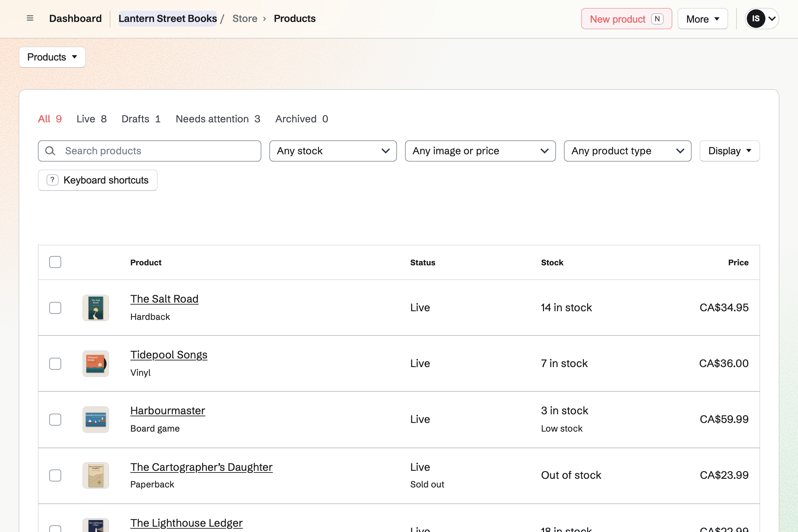This screenshot has width=798, height=532.
Task: Switch to the Drafts 1 tab
Action: click(x=141, y=119)
